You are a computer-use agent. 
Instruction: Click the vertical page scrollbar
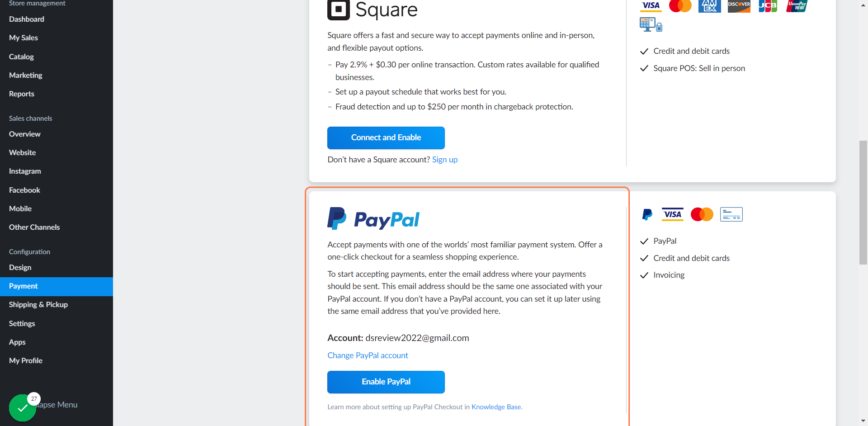tap(863, 203)
